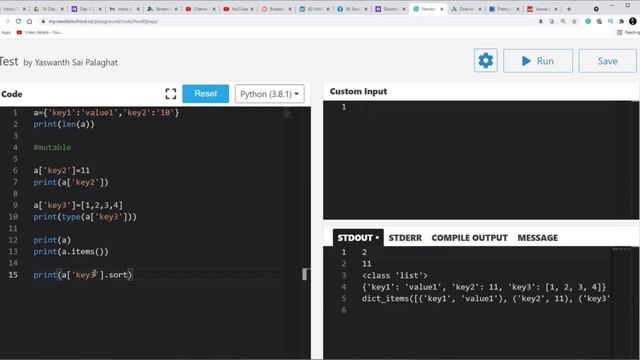
Task: Click the dict_items output line
Action: click(486, 298)
